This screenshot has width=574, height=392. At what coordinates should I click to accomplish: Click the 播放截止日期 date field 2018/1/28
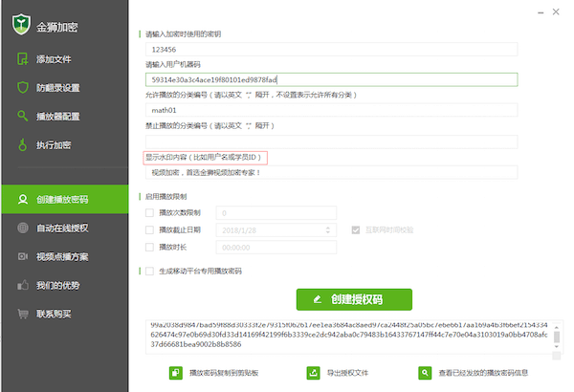(x=276, y=229)
